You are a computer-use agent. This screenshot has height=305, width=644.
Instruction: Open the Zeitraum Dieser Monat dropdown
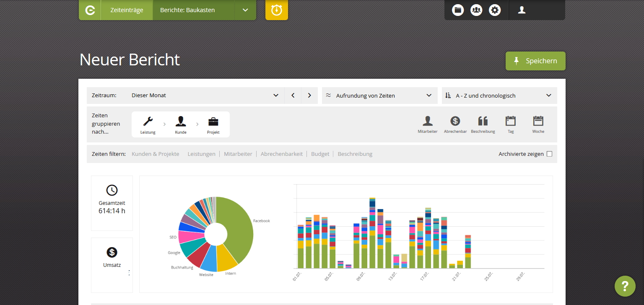coord(206,96)
